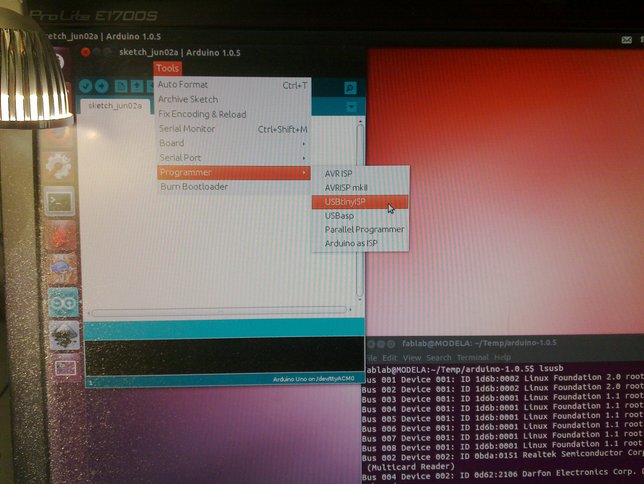Open the terminal's Search menu
This screenshot has width=644, height=484.
[439, 358]
